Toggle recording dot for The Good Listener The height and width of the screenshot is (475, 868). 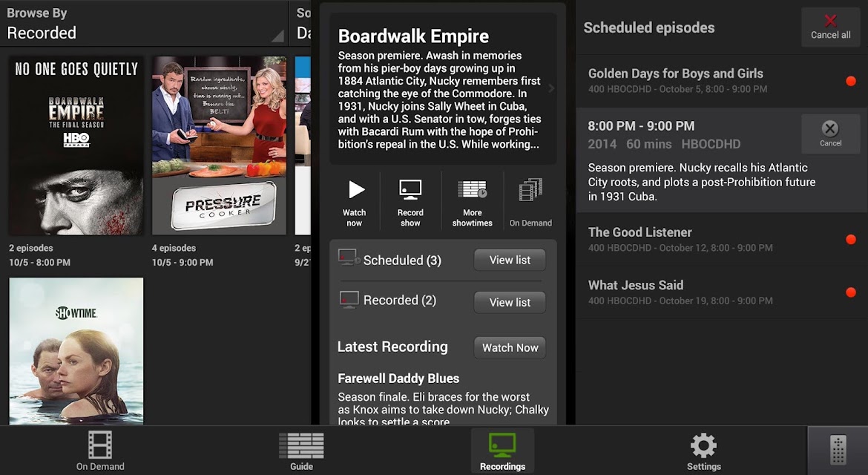coord(851,240)
